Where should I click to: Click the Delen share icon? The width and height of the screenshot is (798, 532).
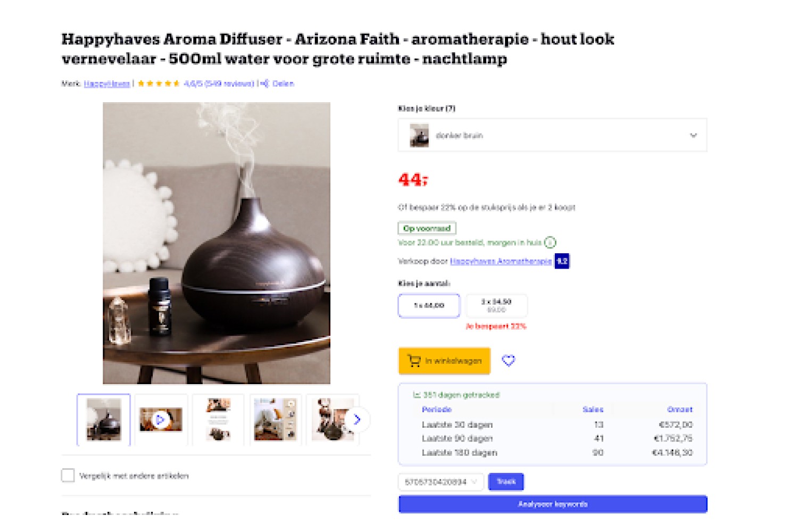click(x=265, y=84)
